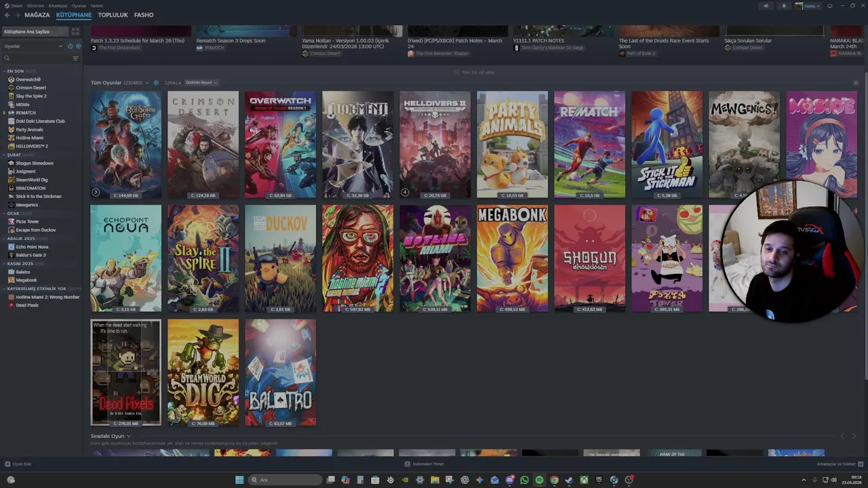Click the recent activity clock filter icon
This screenshot has width=868, height=488.
click(x=70, y=46)
